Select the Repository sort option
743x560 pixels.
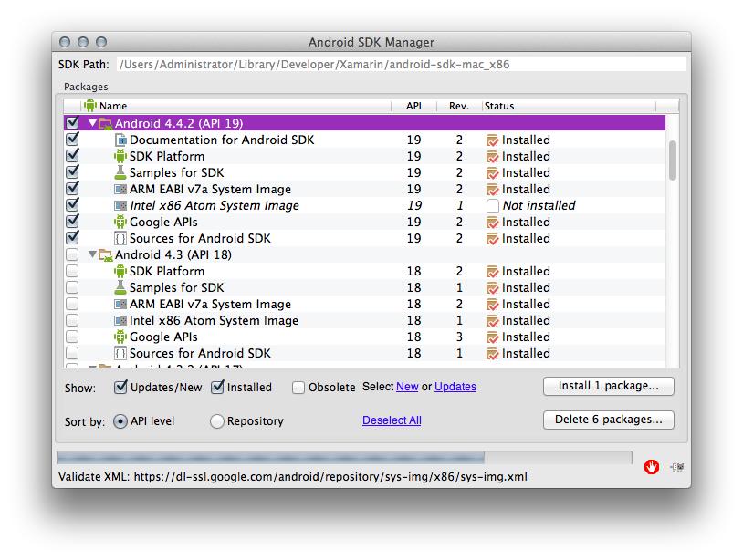(x=216, y=420)
